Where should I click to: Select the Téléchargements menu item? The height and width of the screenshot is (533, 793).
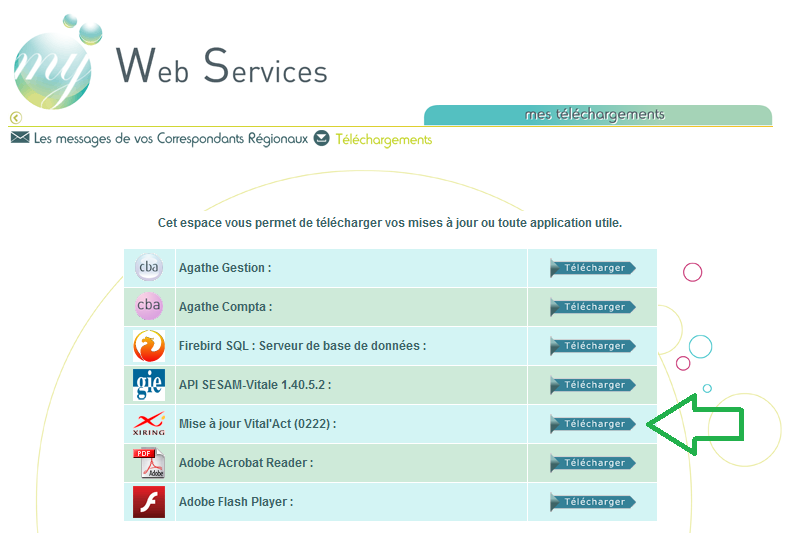pyautogui.click(x=384, y=140)
